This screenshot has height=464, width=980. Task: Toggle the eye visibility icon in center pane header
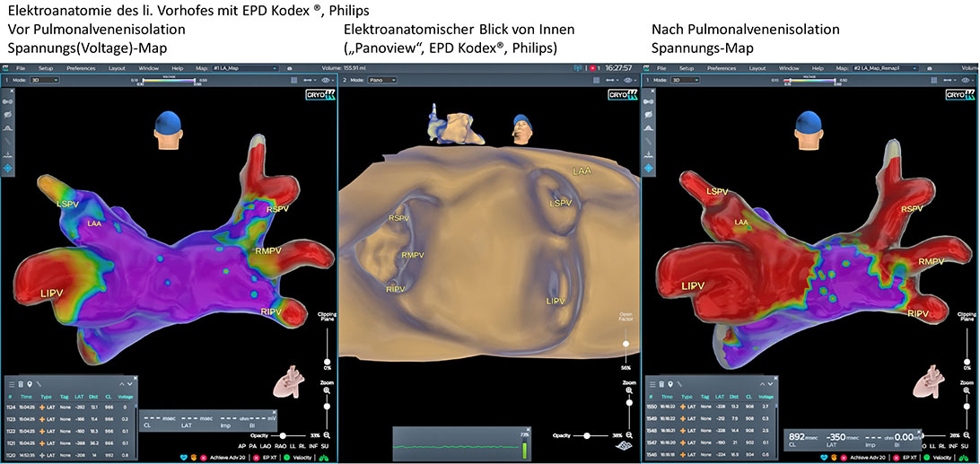point(629,81)
